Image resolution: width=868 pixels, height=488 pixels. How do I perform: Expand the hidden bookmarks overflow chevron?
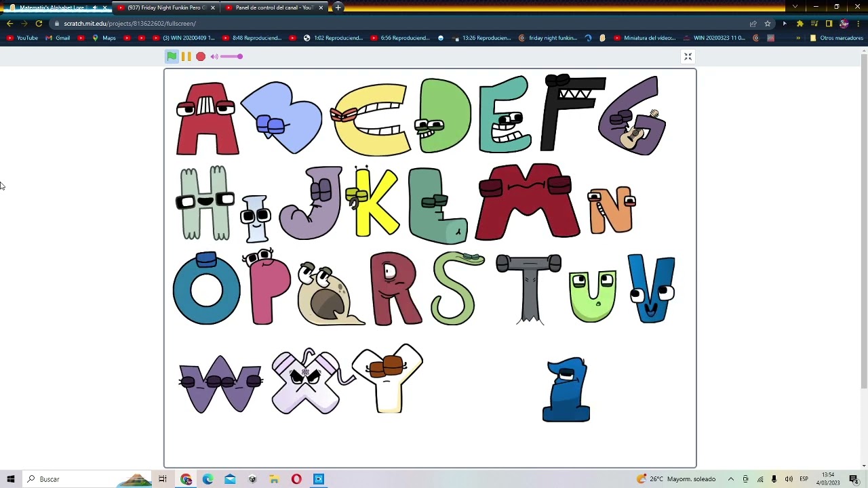tap(797, 38)
